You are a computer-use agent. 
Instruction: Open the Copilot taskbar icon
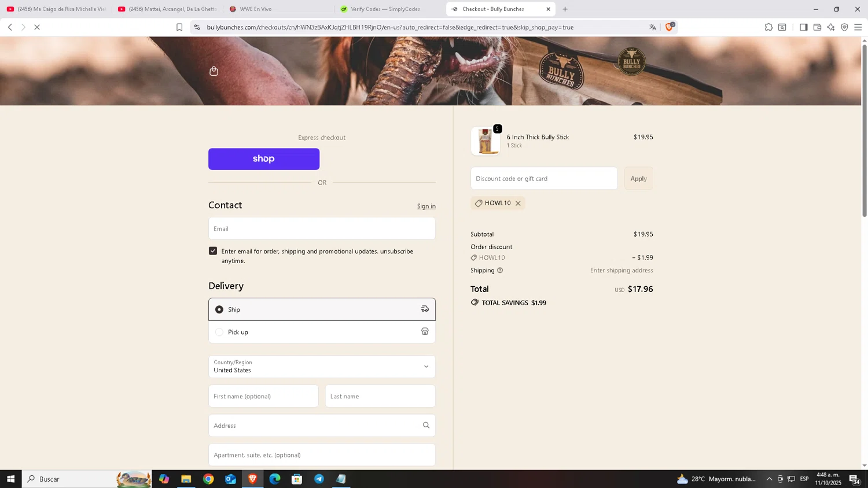click(164, 479)
